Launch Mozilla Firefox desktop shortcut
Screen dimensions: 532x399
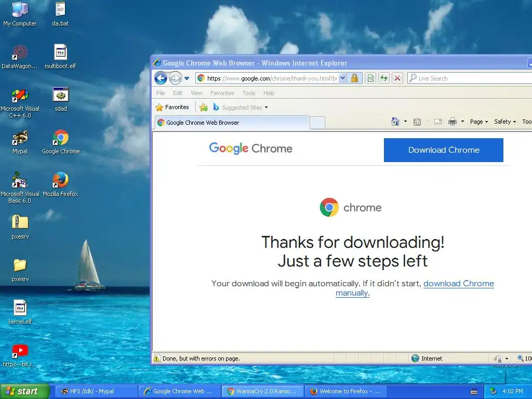tap(60, 184)
